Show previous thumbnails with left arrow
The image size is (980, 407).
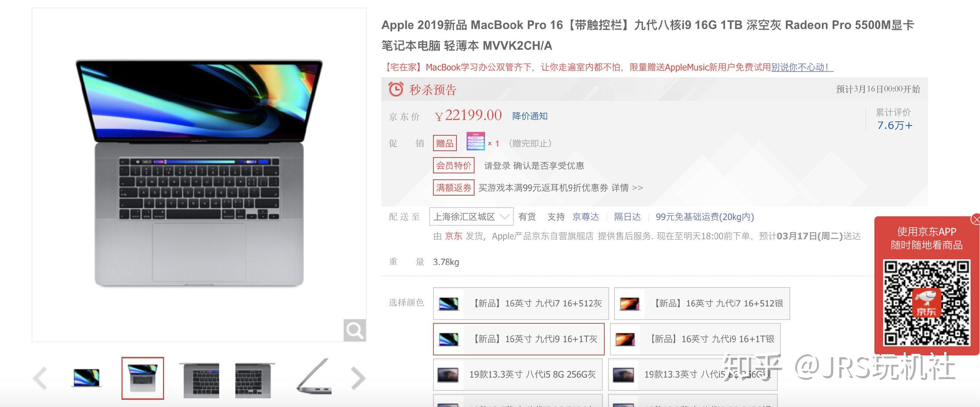(40, 378)
